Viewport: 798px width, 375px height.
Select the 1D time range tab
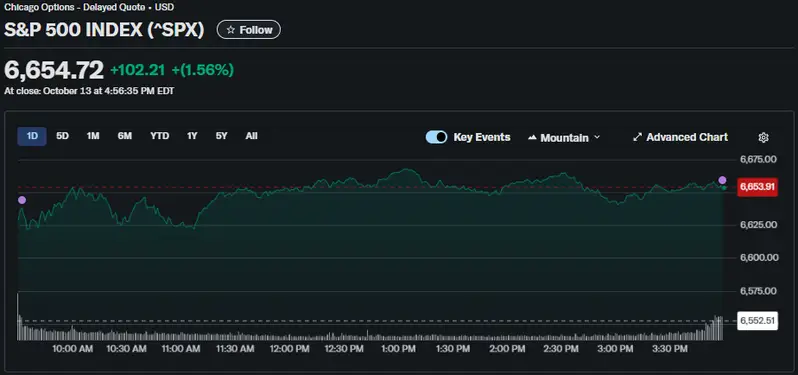[32, 136]
